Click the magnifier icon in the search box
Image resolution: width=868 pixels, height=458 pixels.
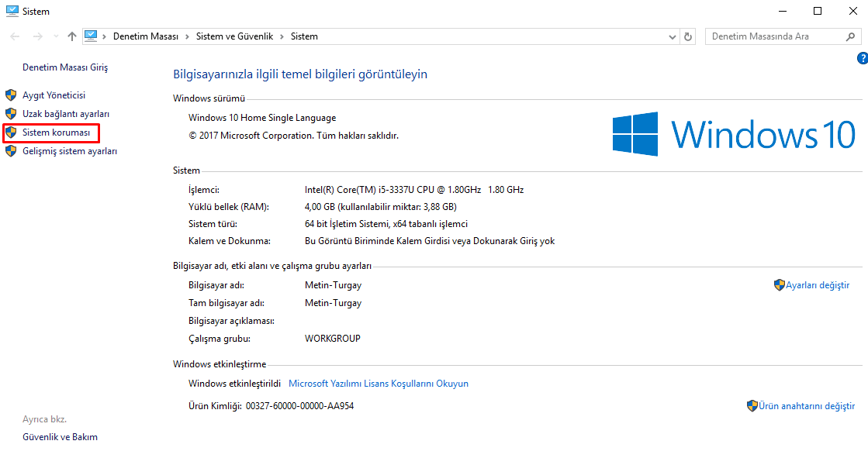point(849,36)
